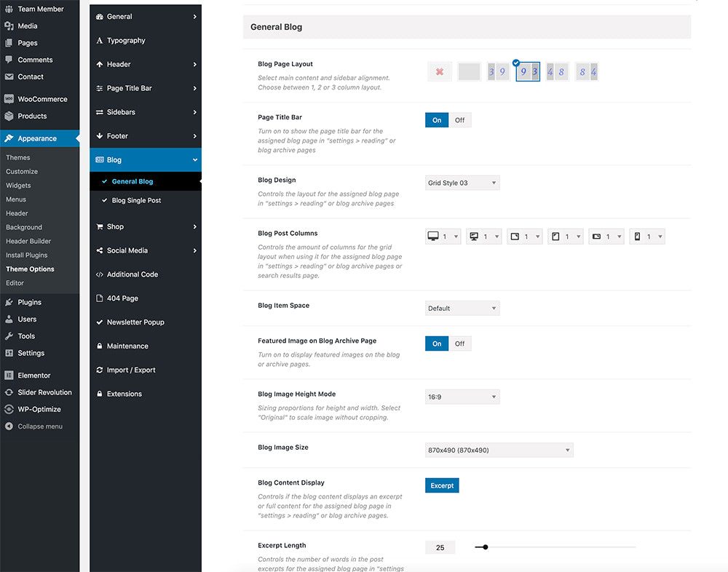
Task: Turn off Featured Image on Blog Archive
Action: click(x=459, y=343)
